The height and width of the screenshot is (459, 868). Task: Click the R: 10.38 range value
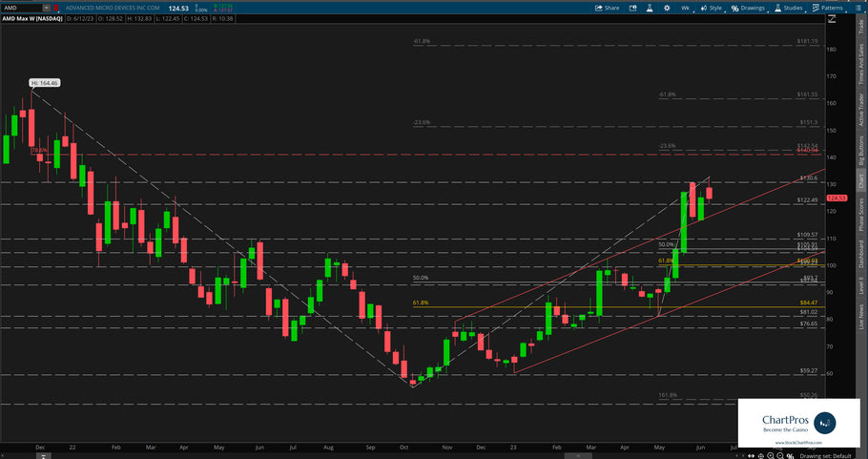click(221, 18)
